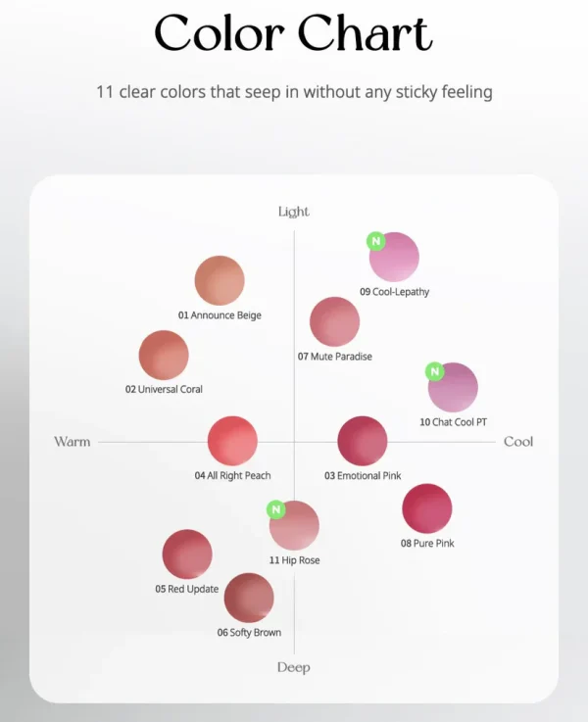588x722 pixels.
Task: Click the green N badge on Hip Rose
Action: coord(276,509)
